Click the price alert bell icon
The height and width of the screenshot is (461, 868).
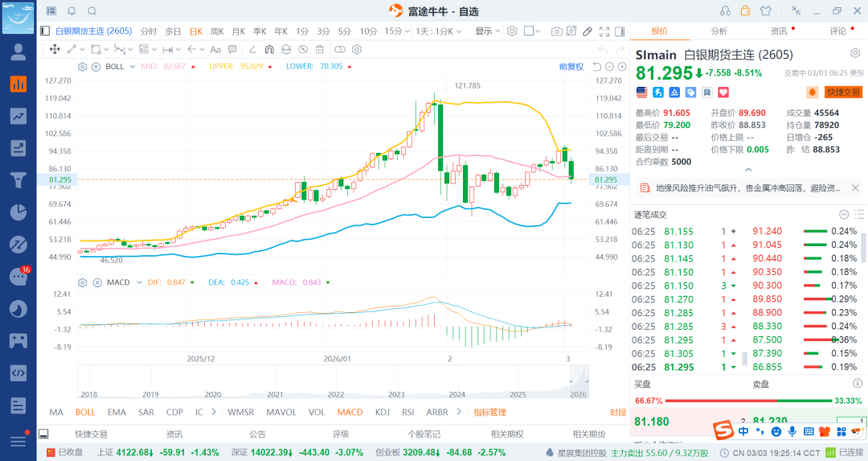tap(811, 93)
